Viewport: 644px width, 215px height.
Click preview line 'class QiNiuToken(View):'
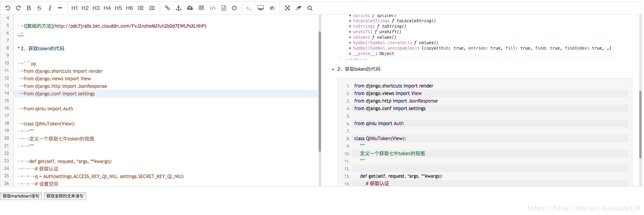click(380, 138)
